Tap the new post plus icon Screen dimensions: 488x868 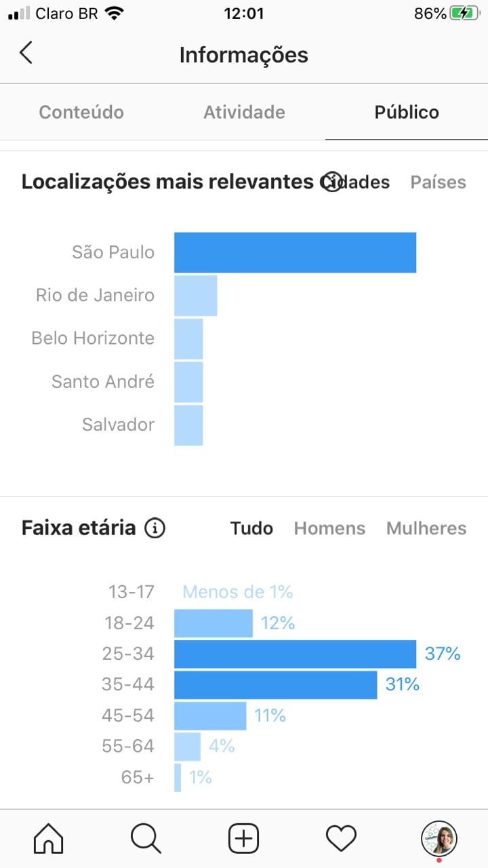coord(244,839)
